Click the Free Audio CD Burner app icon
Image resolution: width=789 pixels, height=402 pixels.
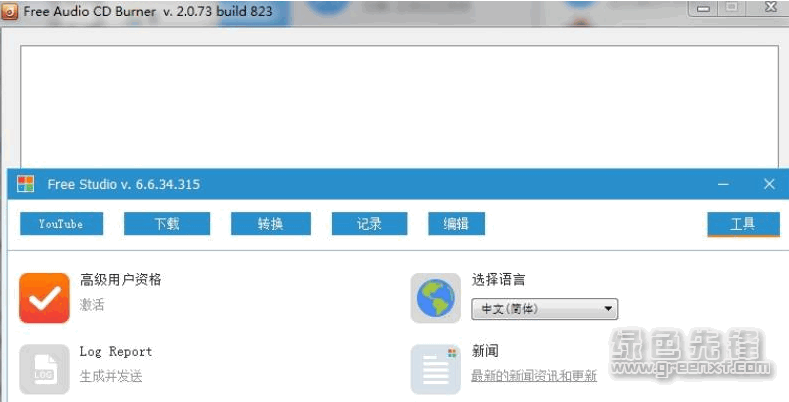pos(10,11)
